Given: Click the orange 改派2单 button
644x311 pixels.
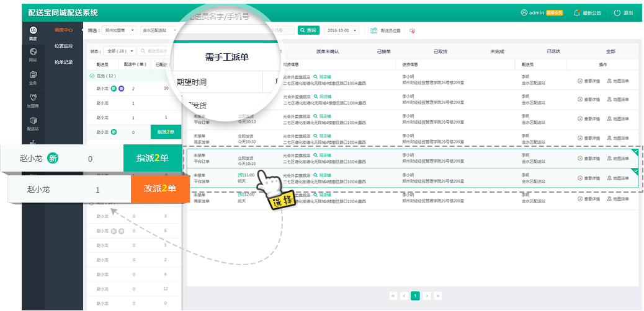Looking at the screenshot, I should (159, 189).
